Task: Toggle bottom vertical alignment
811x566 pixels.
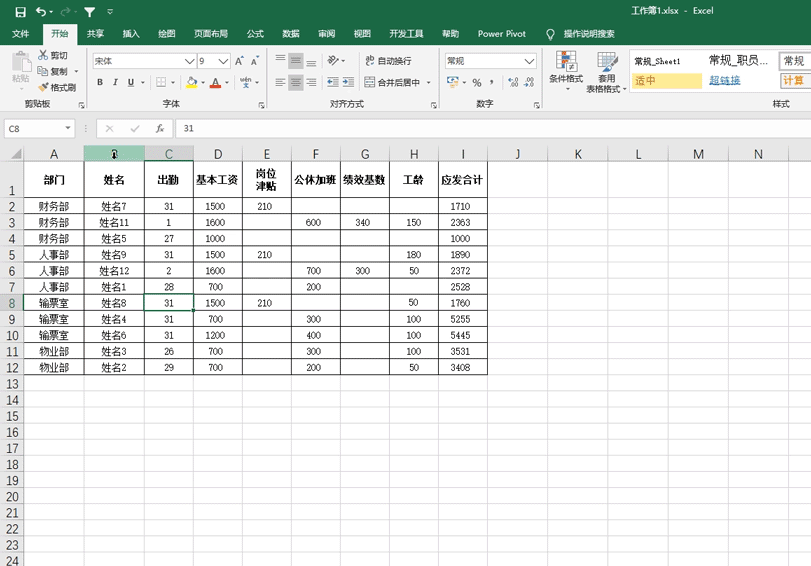Action: 311,61
